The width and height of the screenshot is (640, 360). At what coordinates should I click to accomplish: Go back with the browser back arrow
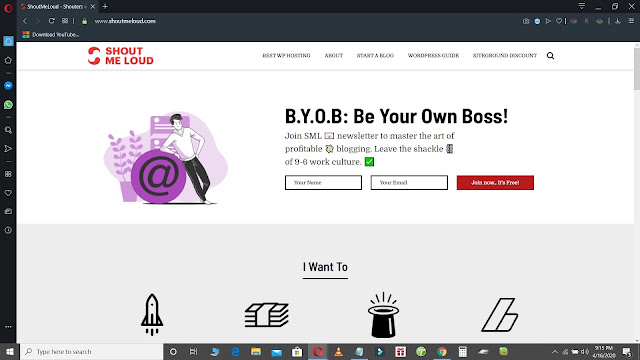tap(25, 21)
